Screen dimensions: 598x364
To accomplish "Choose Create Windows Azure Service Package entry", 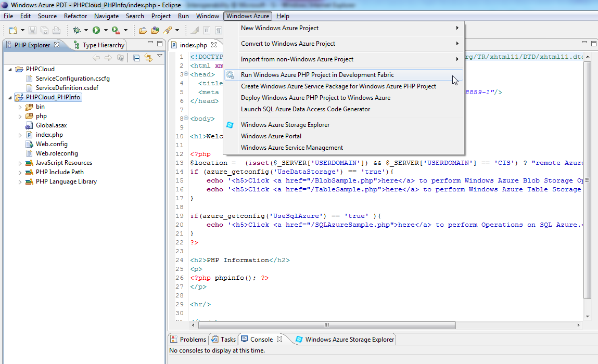I will point(343,86).
